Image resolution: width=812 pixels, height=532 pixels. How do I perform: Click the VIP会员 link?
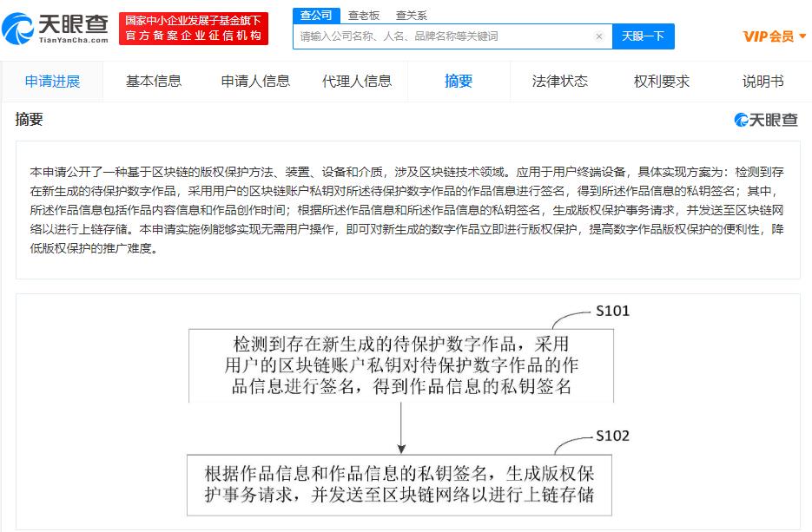coord(769,36)
